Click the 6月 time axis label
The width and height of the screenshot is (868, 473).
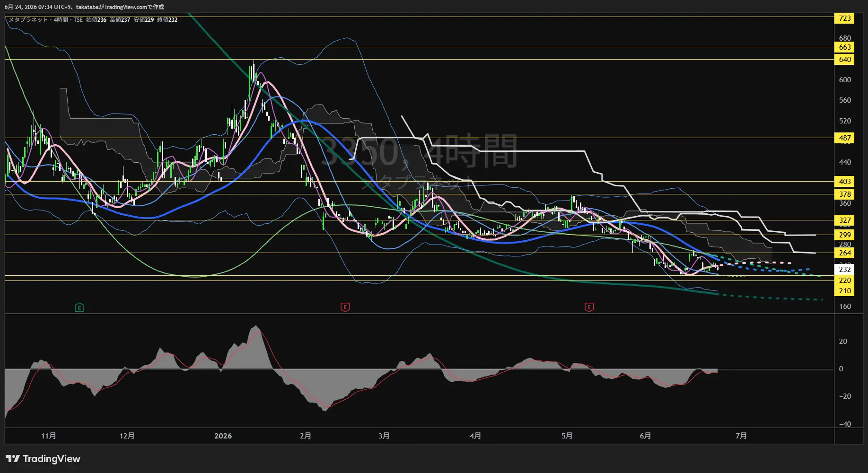coord(646,436)
